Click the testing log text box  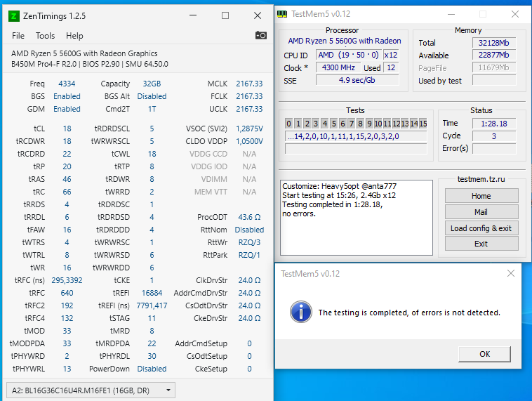(x=357, y=218)
